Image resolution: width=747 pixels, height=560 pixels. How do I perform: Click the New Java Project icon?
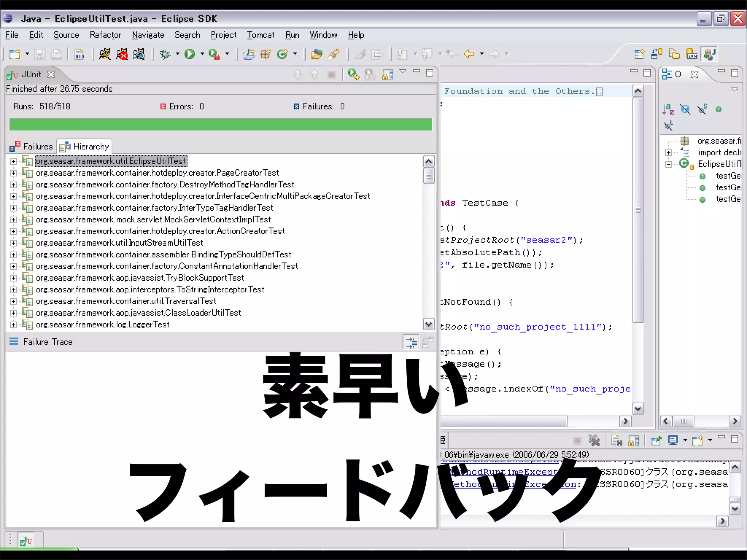click(x=249, y=54)
